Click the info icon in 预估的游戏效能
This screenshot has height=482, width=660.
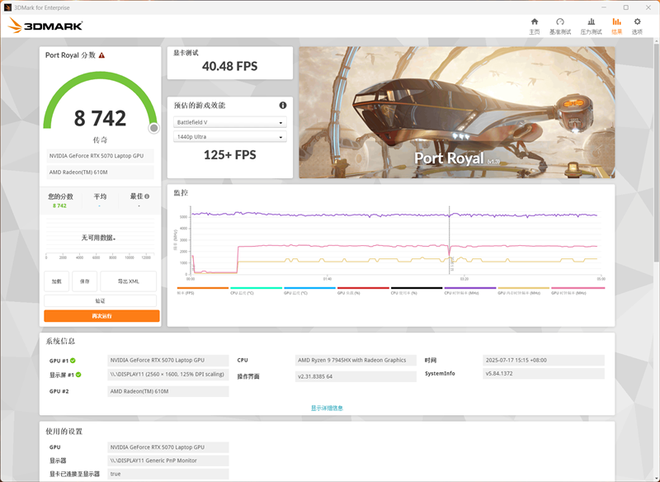[283, 105]
